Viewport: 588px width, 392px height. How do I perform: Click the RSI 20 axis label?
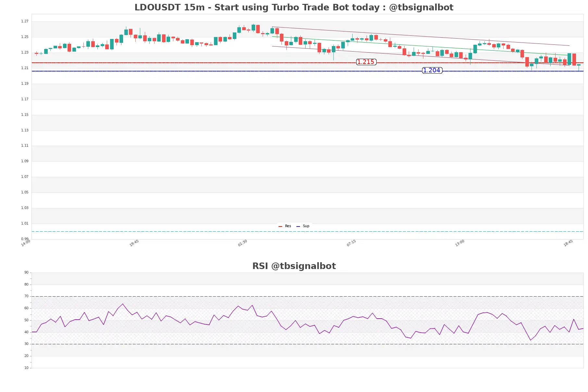tap(26, 356)
